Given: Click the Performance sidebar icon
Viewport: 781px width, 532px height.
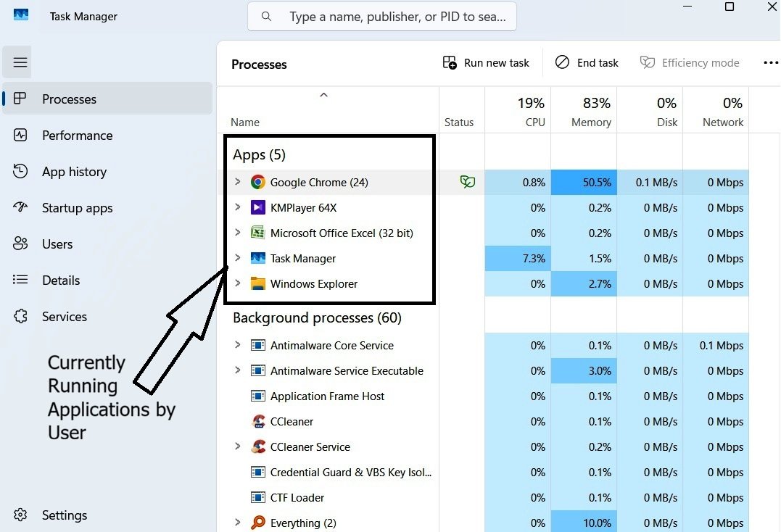Looking at the screenshot, I should 20,136.
